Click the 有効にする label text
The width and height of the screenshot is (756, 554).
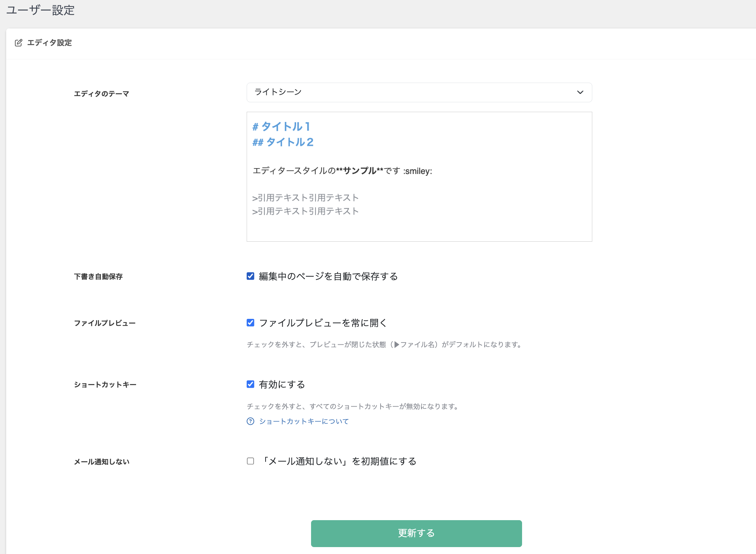pos(282,384)
